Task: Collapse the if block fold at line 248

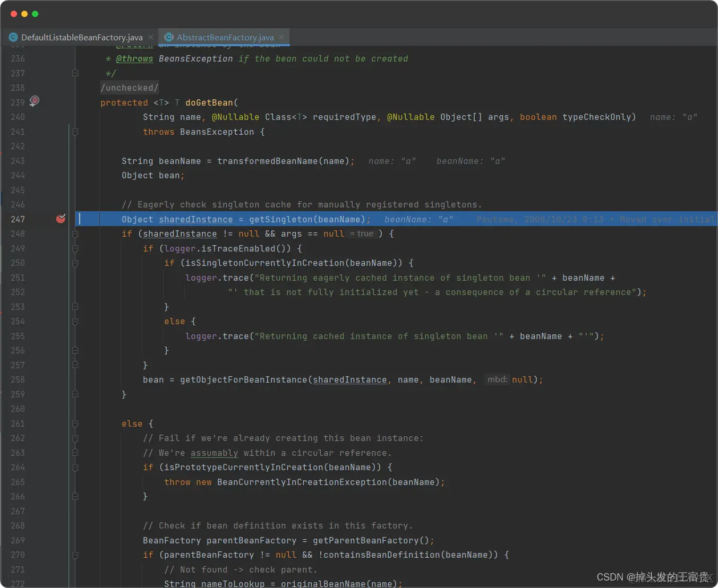Action: 75,234
